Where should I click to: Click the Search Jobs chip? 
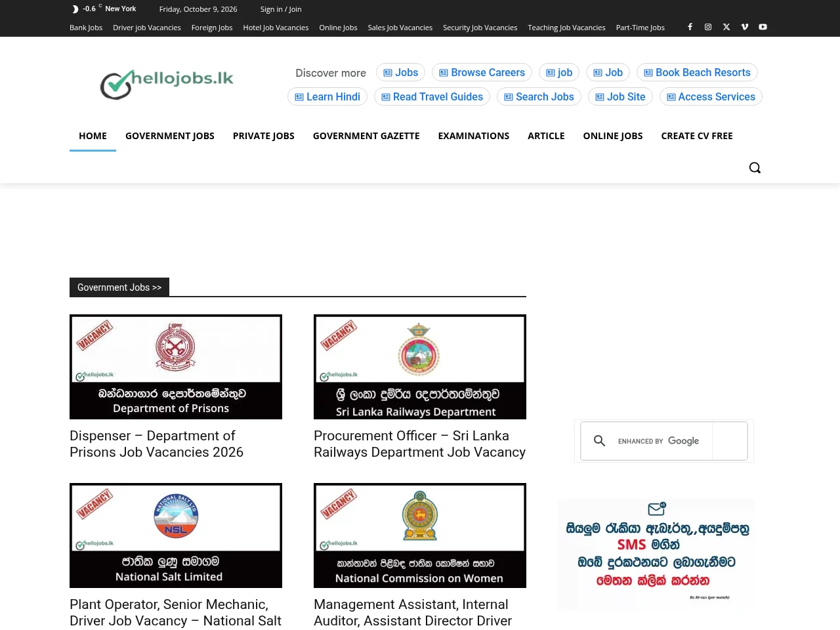[x=539, y=96]
